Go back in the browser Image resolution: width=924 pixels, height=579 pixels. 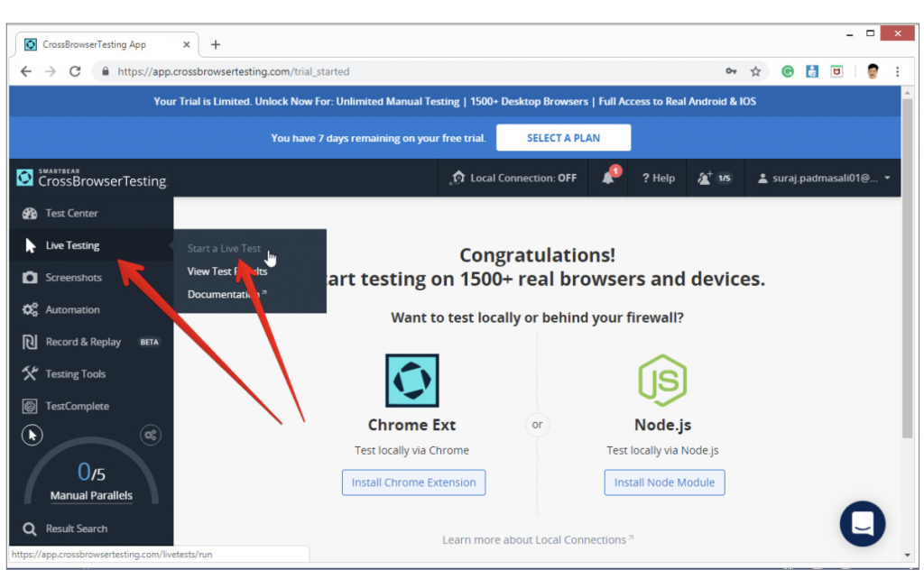(x=26, y=71)
